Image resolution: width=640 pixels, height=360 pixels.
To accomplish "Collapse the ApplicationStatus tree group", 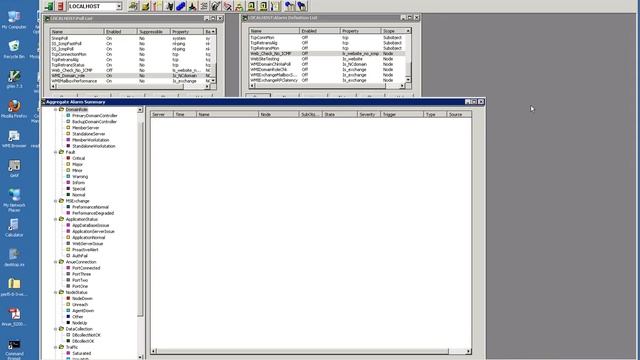I will [x=56, y=220].
